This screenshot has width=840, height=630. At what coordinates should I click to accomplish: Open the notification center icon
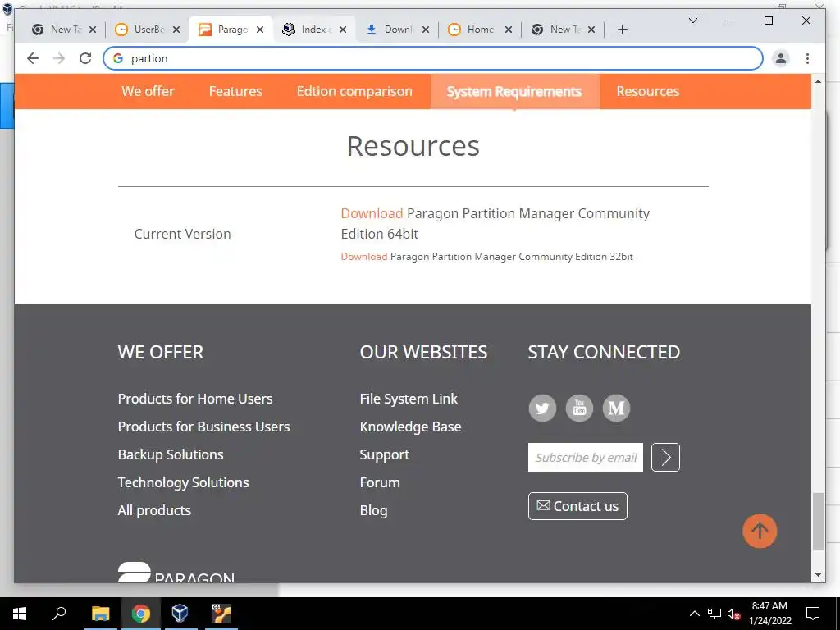(813, 614)
